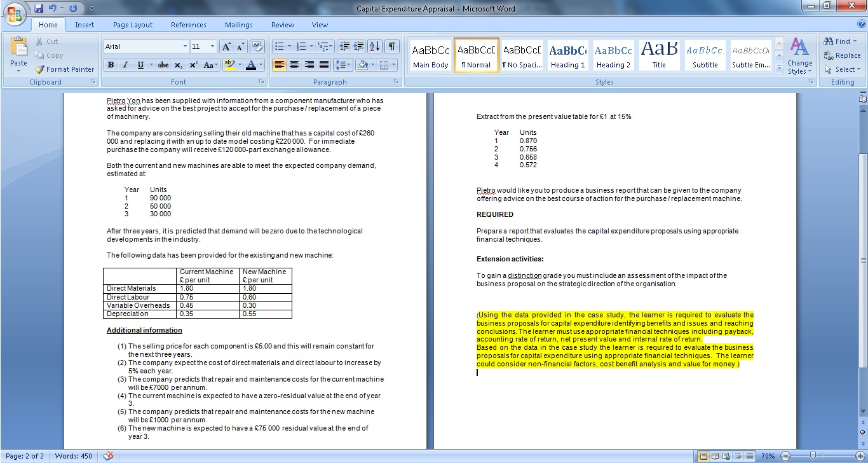
Task: Click the Words: 450 status indicator
Action: [73, 456]
